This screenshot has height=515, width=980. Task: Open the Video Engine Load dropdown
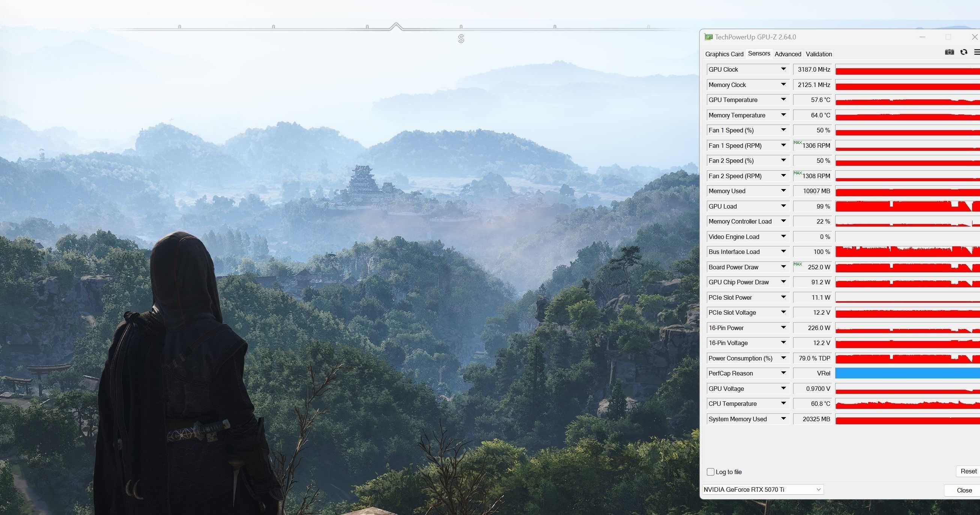[783, 237]
